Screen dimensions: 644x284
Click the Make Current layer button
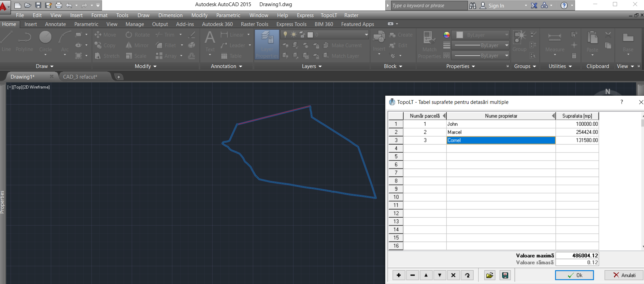(342, 45)
